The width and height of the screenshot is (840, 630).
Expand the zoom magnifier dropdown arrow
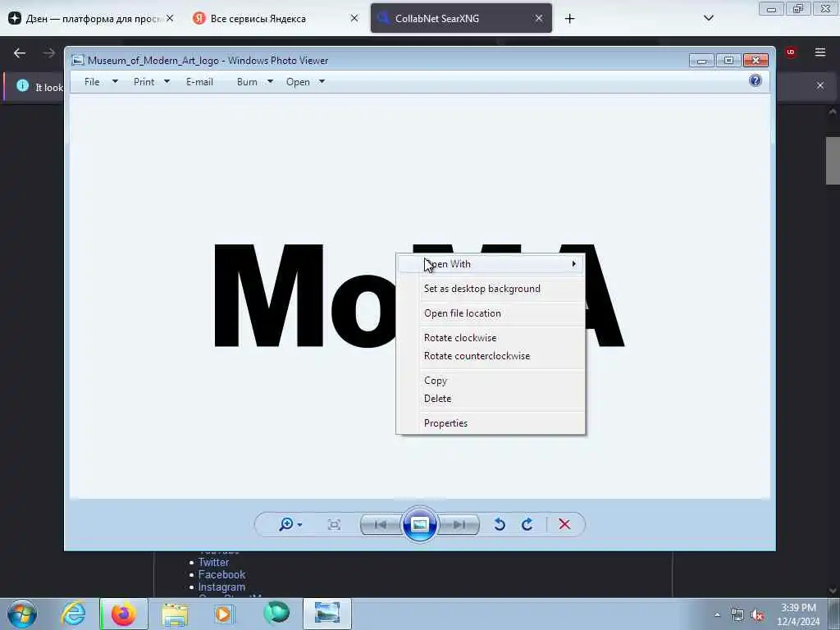pos(299,525)
